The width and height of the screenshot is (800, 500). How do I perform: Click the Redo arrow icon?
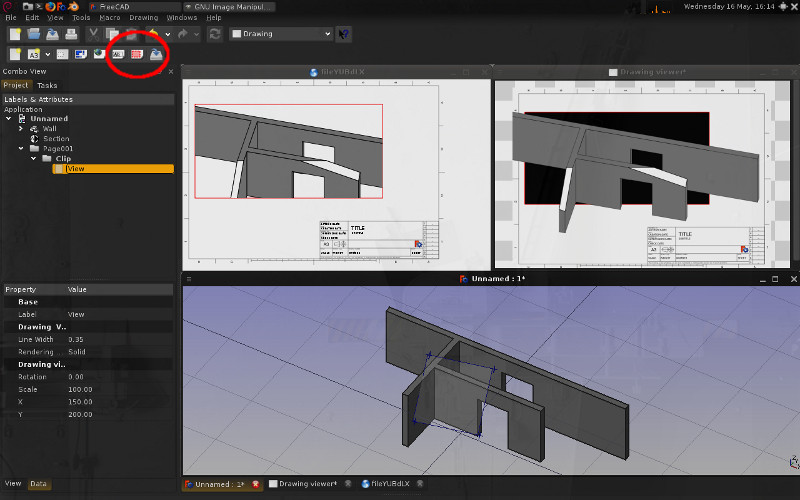[x=183, y=34]
